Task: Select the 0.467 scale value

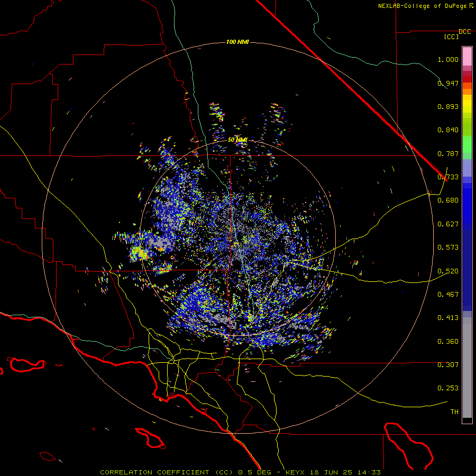Action: (x=448, y=294)
